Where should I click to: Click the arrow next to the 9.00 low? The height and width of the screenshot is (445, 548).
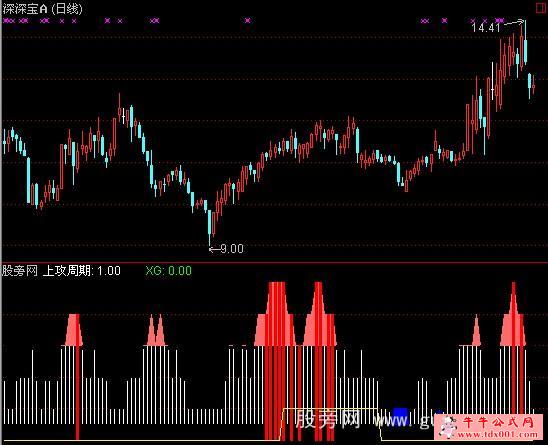[x=215, y=249]
